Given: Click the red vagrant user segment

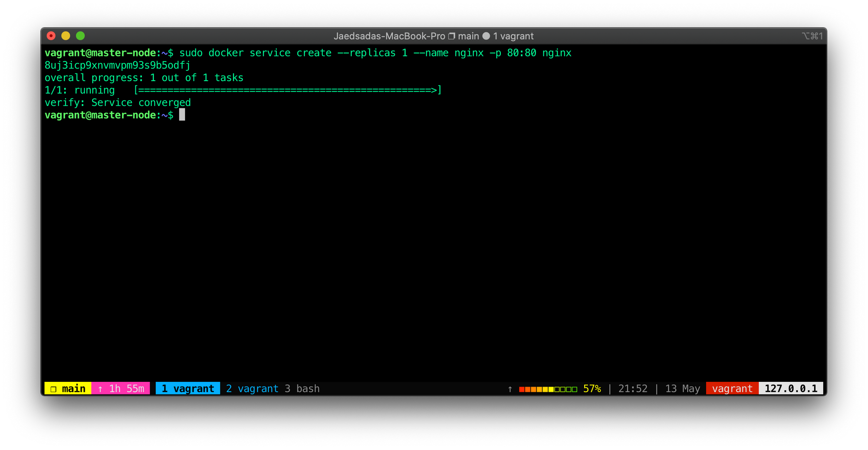Looking at the screenshot, I should click(x=732, y=388).
